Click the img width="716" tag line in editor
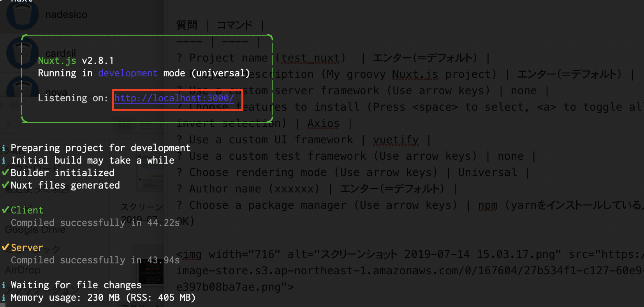The width and height of the screenshot is (644, 307). [410, 254]
